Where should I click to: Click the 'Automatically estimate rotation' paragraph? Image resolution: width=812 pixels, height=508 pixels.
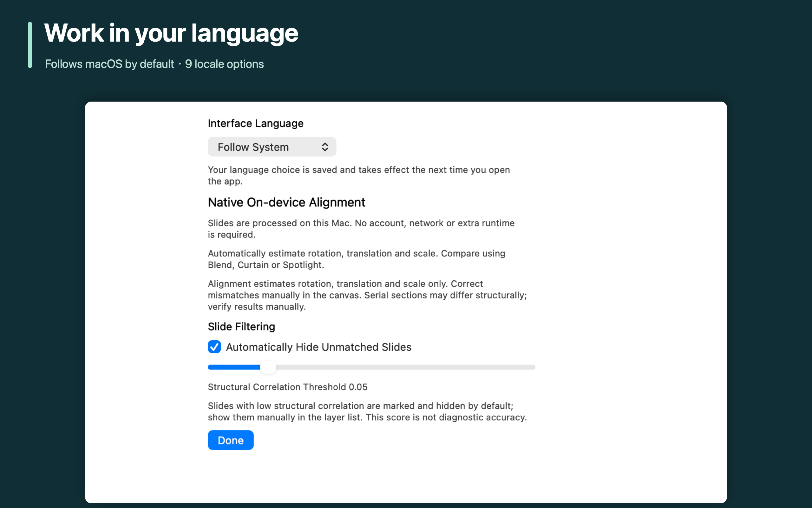[356, 259]
